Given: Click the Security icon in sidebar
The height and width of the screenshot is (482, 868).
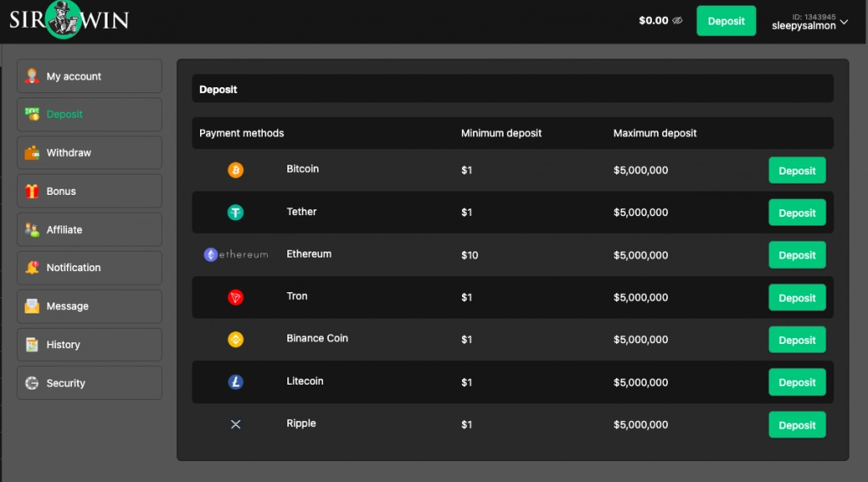Looking at the screenshot, I should coord(32,383).
